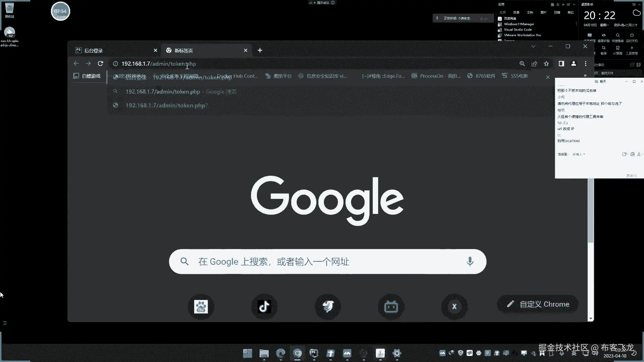
Task: Open the Baidu paw shortcut tile
Action: pyautogui.click(x=201, y=306)
